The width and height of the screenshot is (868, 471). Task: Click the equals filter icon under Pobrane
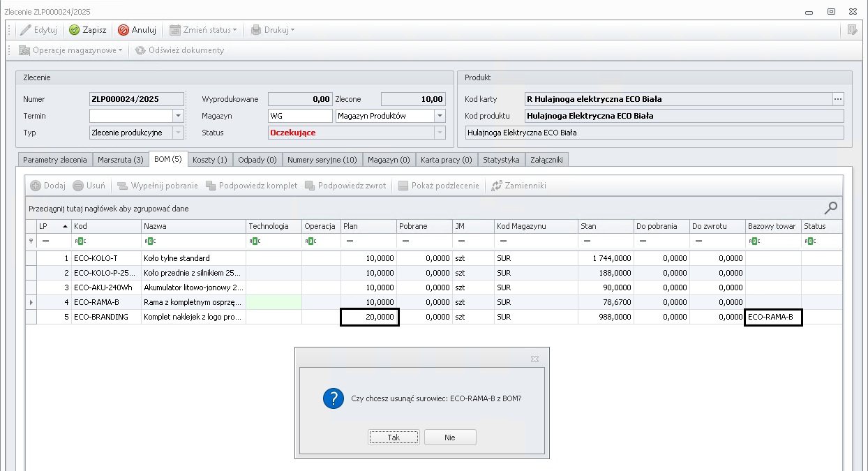(405, 241)
